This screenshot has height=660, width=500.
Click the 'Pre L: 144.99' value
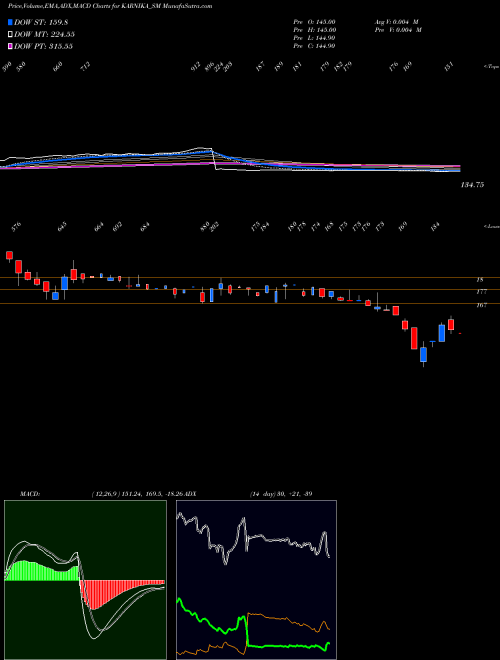coord(314,38)
